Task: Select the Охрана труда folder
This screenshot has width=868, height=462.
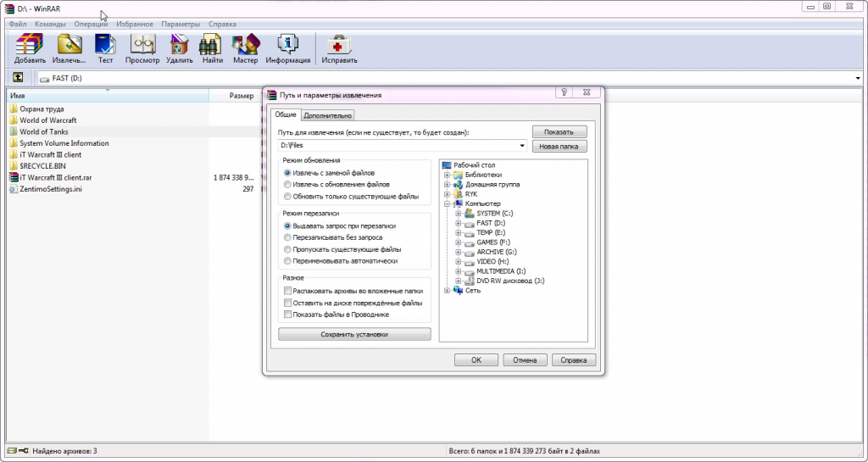Action: (x=36, y=109)
